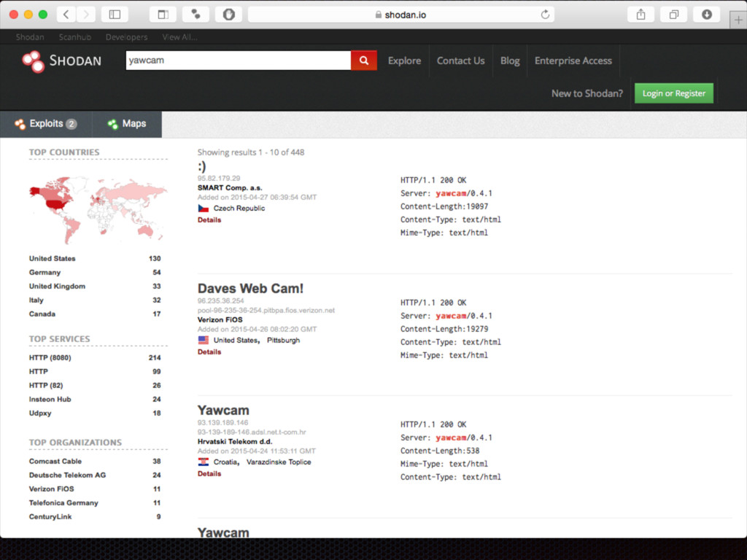Open the Daves Web Cam! result title
Screen dimensions: 747x560
pos(251,289)
